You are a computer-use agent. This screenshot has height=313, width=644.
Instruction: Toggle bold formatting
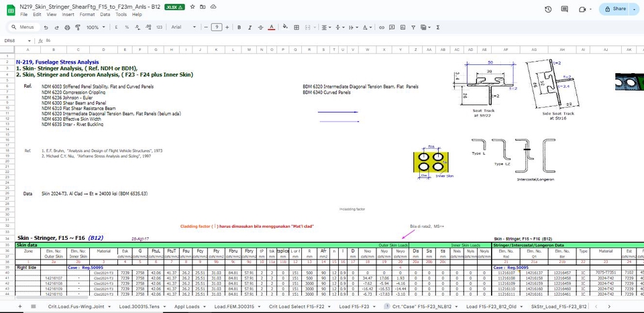click(x=239, y=27)
